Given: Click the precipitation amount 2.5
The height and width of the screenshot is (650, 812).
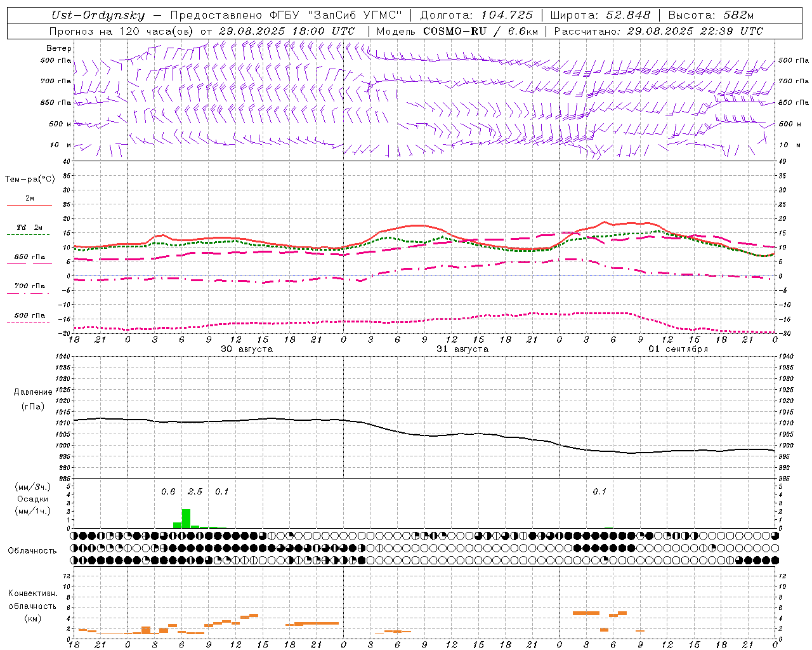Looking at the screenshot, I should pos(195,492).
